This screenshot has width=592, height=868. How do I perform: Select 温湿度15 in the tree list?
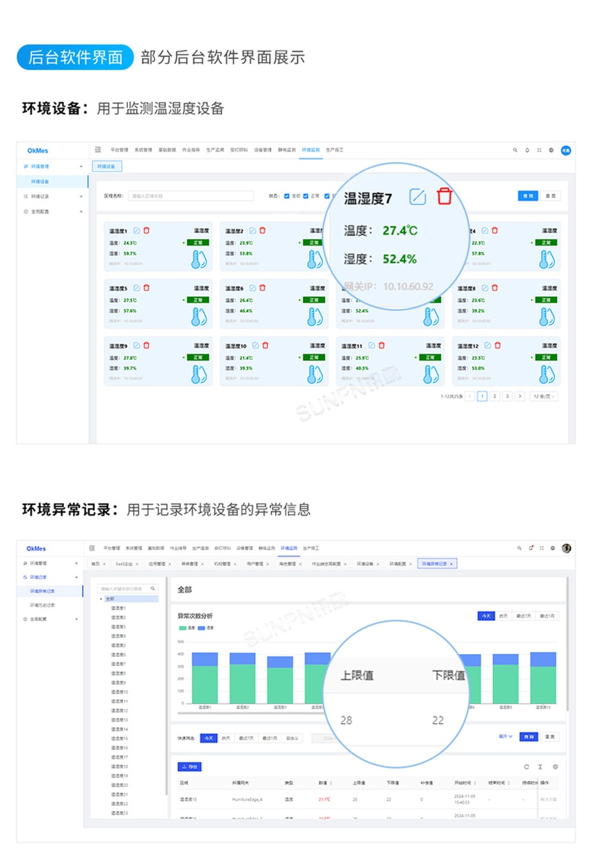[x=120, y=739]
